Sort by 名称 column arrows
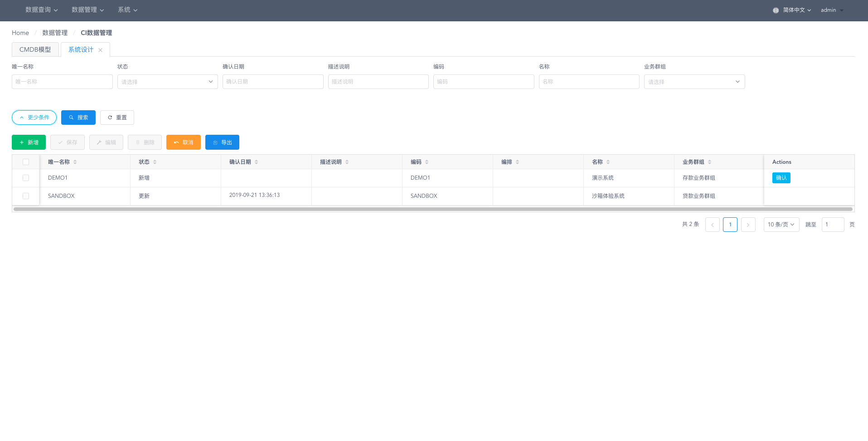Screen dimensions: 868x441 [608, 162]
